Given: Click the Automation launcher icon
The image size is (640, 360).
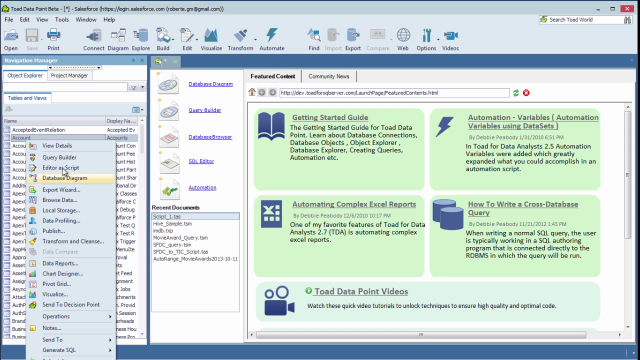Looking at the screenshot, I should (x=169, y=189).
